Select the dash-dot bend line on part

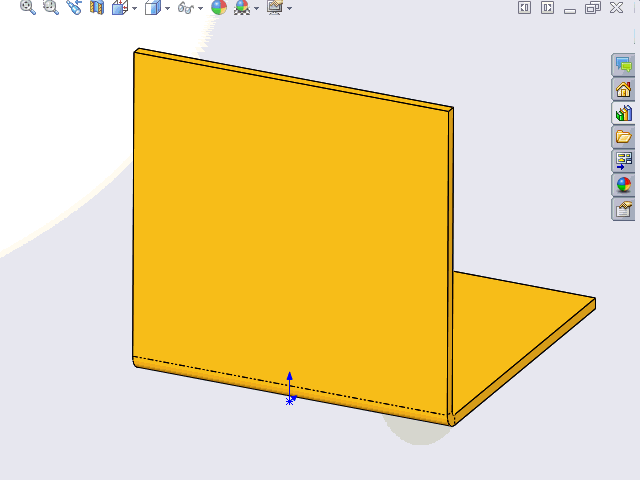(x=291, y=386)
